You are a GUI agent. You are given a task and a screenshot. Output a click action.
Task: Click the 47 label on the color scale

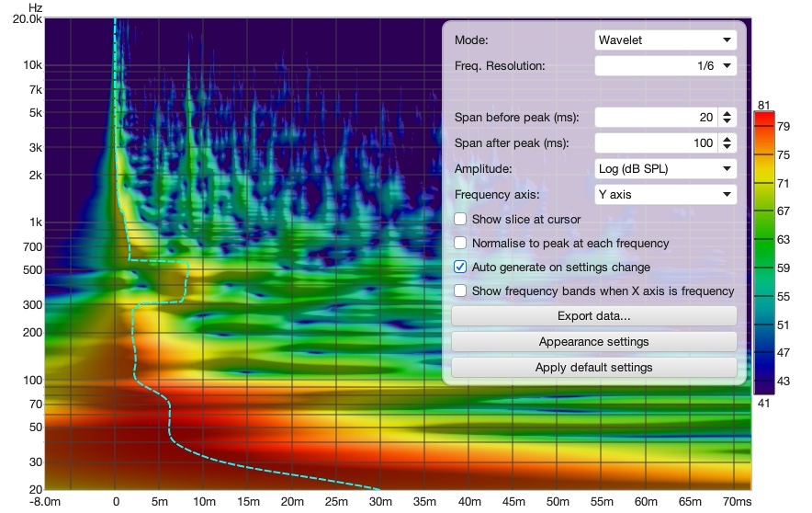pos(783,352)
